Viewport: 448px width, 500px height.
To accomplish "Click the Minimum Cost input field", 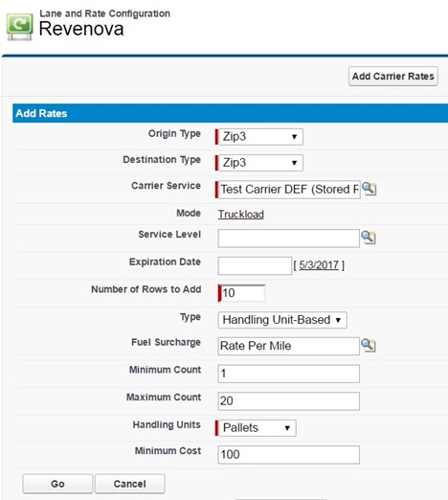I will [x=289, y=455].
